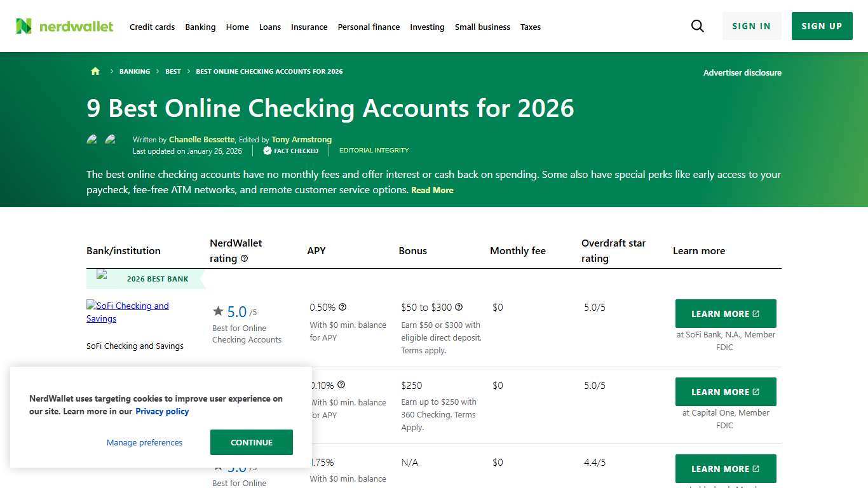Select the Investing menu item

pos(427,27)
